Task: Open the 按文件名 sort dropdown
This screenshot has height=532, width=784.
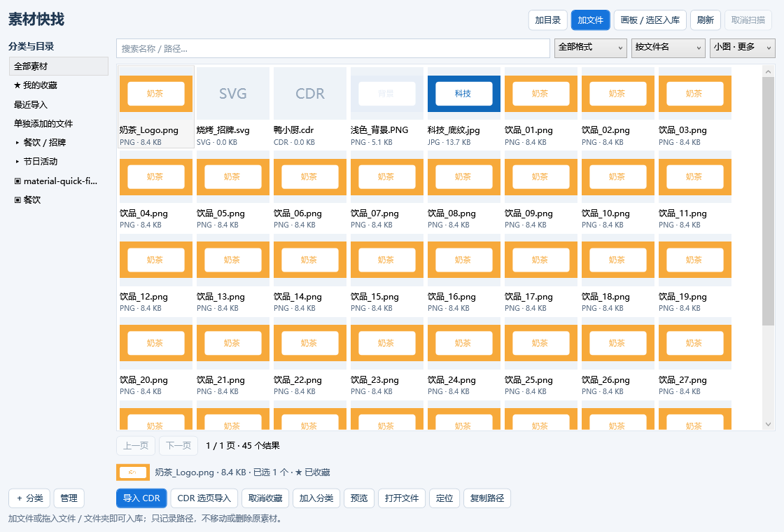Action: [668, 48]
